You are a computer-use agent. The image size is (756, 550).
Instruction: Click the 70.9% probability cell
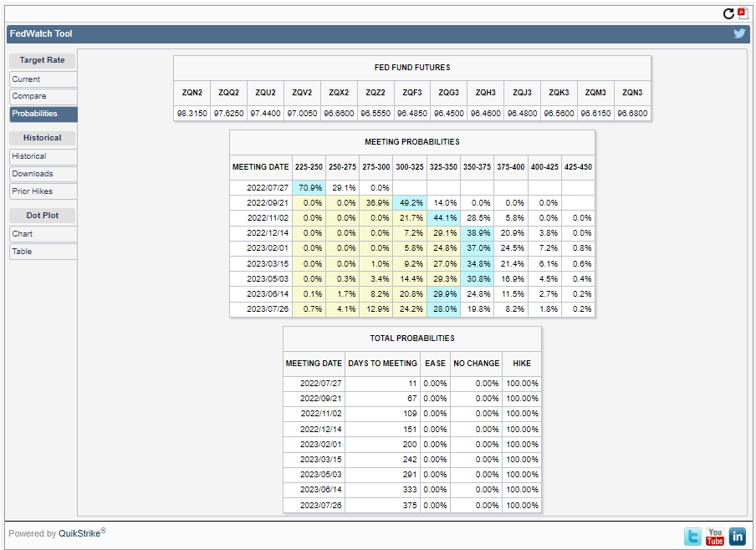tap(309, 188)
